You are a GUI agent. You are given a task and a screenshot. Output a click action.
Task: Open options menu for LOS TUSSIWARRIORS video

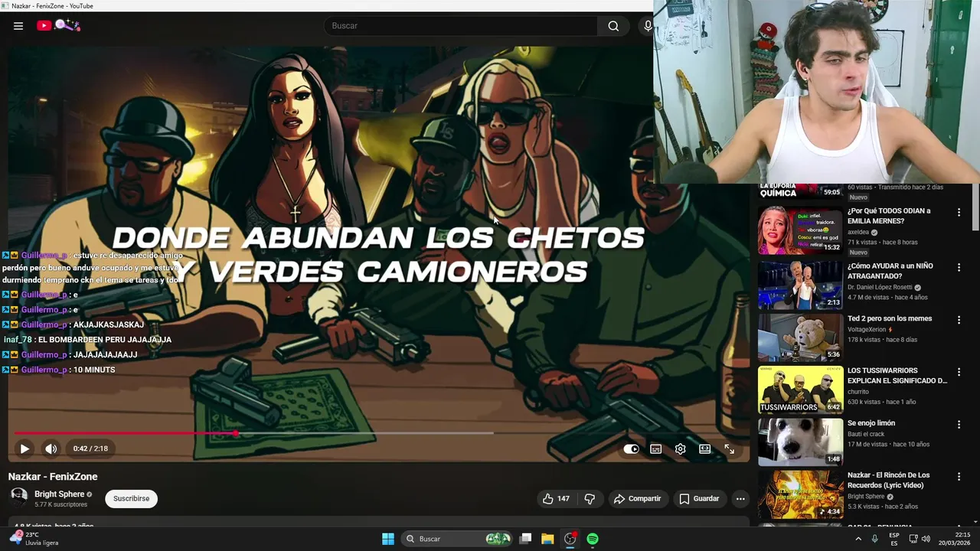[959, 372]
